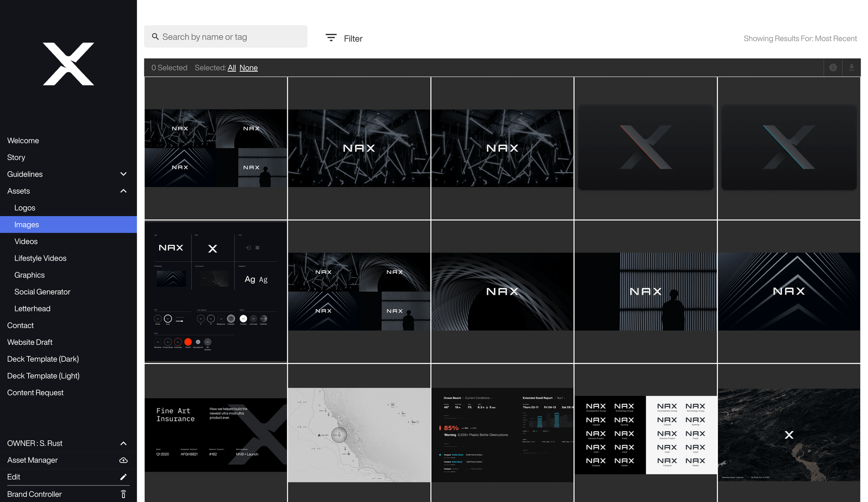868x502 pixels.
Task: Select All assets
Action: [232, 68]
